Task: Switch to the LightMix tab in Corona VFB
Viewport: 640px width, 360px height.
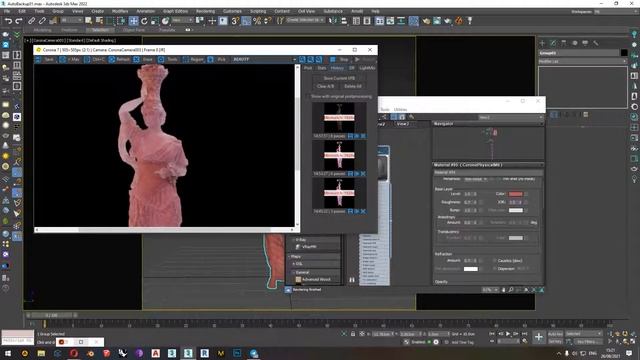Action: (367, 68)
